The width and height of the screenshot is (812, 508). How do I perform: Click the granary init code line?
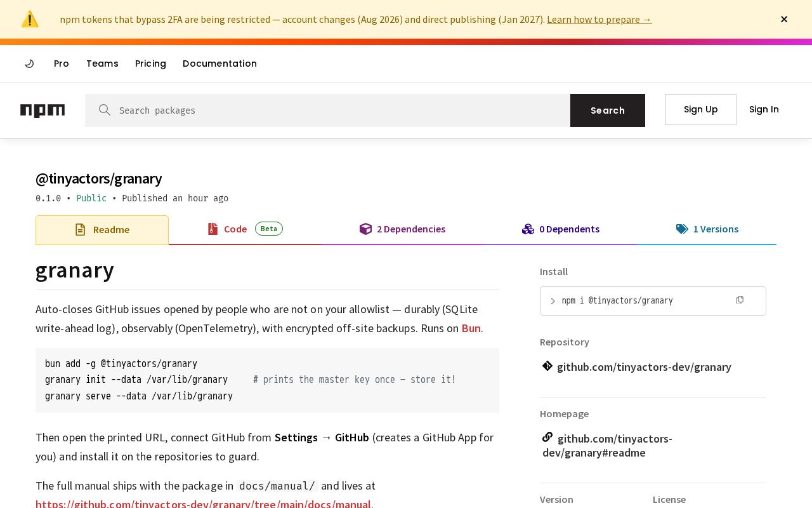[x=251, y=380]
